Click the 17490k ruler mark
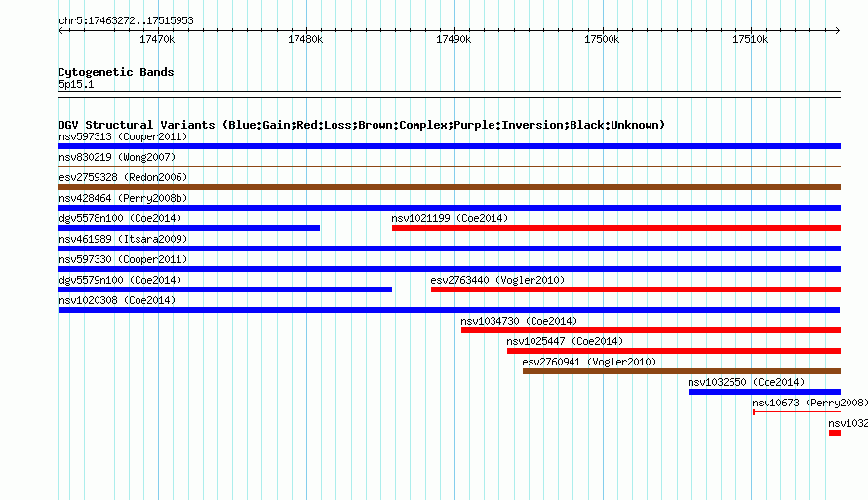868x500 pixels. 454,39
